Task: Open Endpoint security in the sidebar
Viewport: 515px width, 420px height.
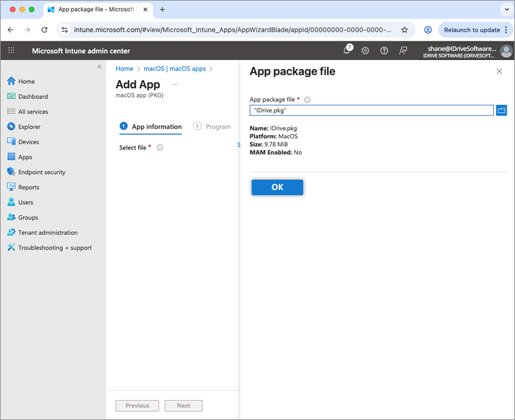Action: (41, 172)
